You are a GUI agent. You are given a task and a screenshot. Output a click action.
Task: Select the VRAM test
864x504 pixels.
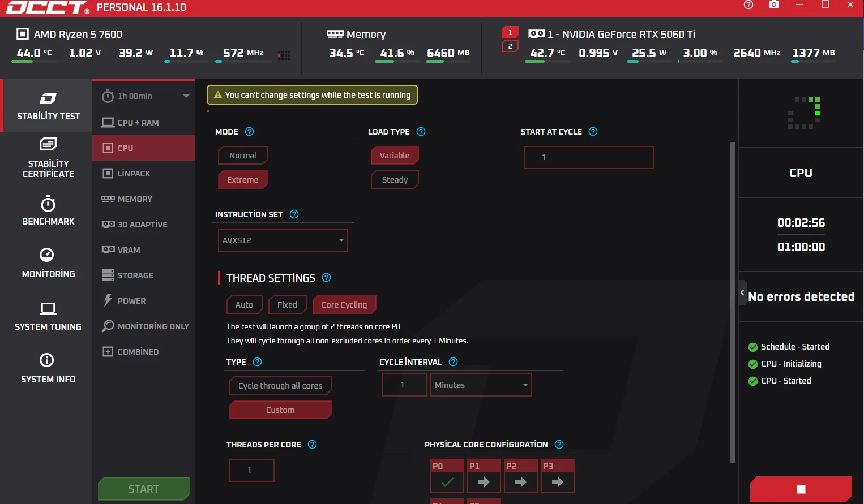point(144,249)
